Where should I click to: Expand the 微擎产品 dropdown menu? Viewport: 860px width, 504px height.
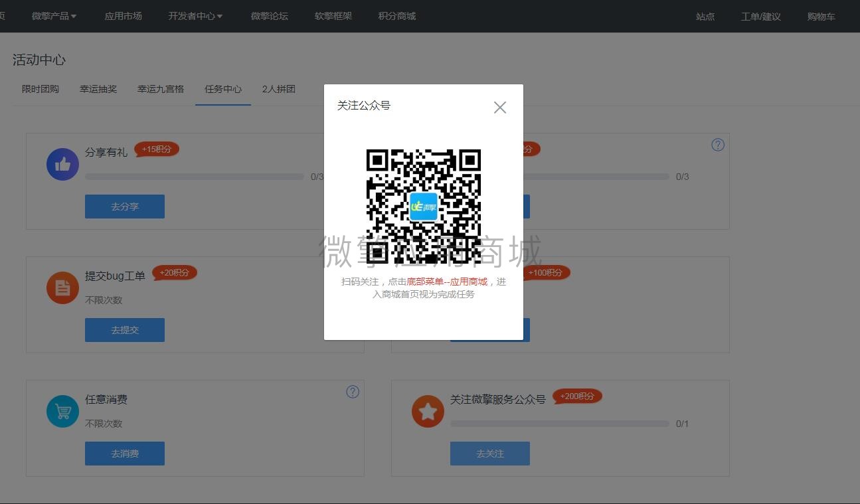pyautogui.click(x=54, y=16)
